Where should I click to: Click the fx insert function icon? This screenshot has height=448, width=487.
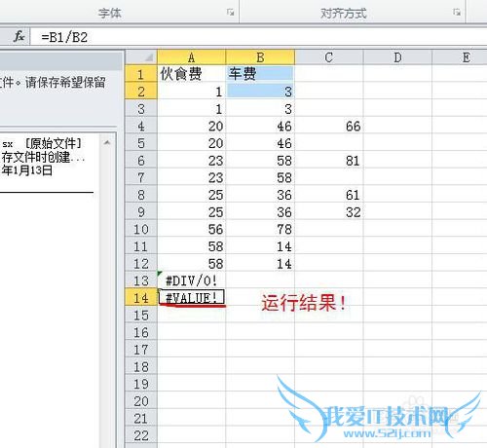[19, 36]
